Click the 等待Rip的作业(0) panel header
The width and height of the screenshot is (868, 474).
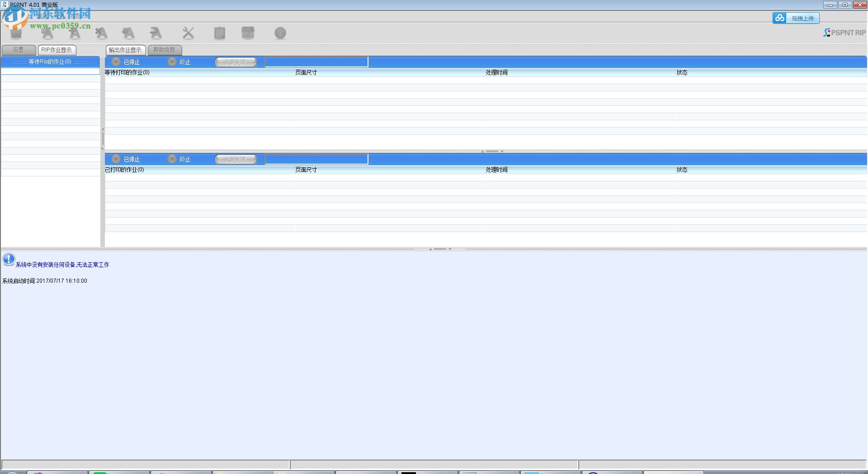(50, 62)
